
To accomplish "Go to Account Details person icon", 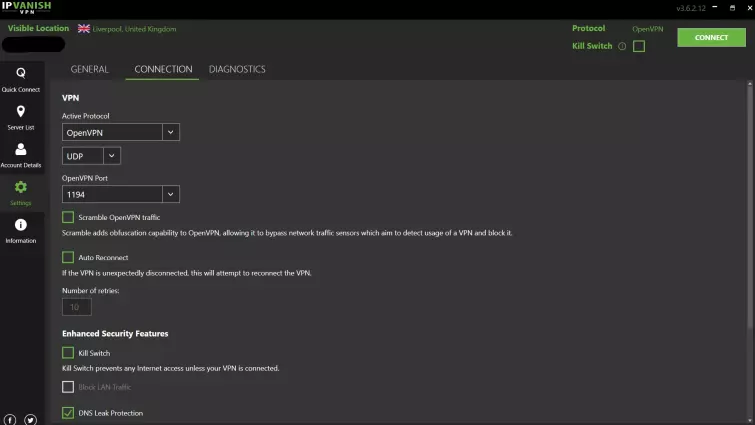I will 21,149.
